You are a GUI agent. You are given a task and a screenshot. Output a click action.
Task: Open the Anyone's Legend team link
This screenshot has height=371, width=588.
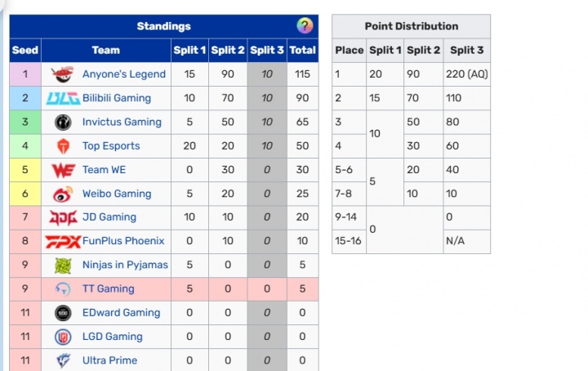click(x=123, y=74)
